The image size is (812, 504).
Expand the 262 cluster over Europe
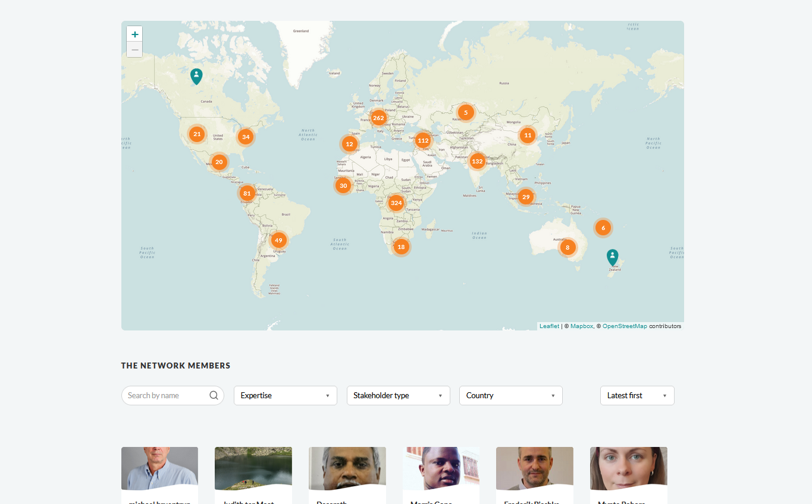pos(378,118)
